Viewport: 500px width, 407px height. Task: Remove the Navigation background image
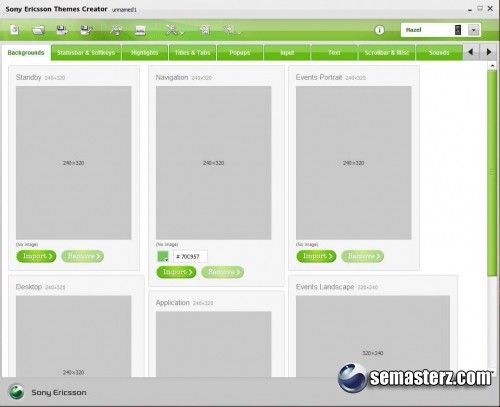click(x=223, y=272)
